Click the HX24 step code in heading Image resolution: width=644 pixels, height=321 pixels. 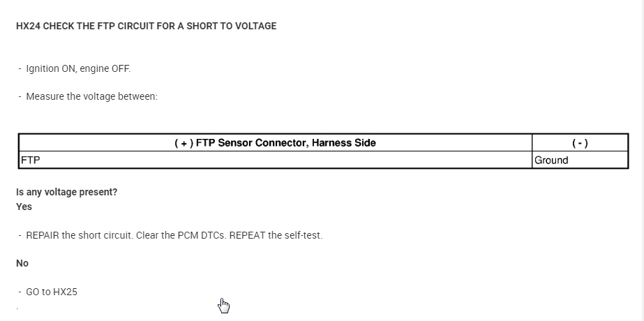(x=28, y=26)
